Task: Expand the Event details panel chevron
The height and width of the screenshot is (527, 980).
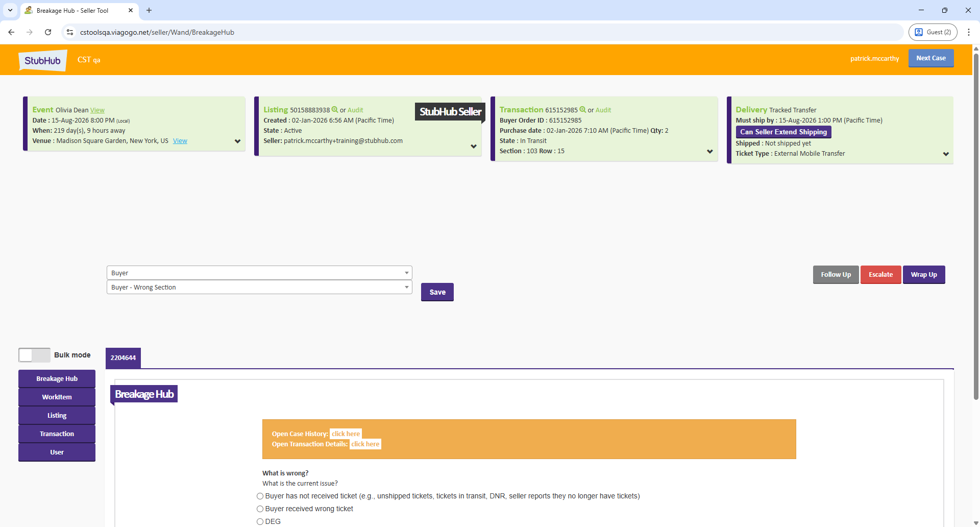Action: click(237, 141)
